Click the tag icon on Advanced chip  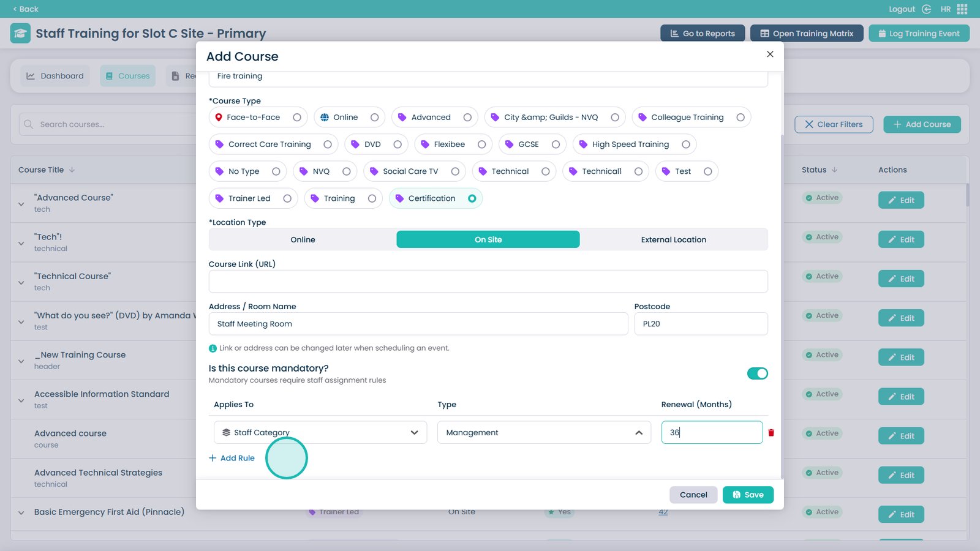[402, 118]
